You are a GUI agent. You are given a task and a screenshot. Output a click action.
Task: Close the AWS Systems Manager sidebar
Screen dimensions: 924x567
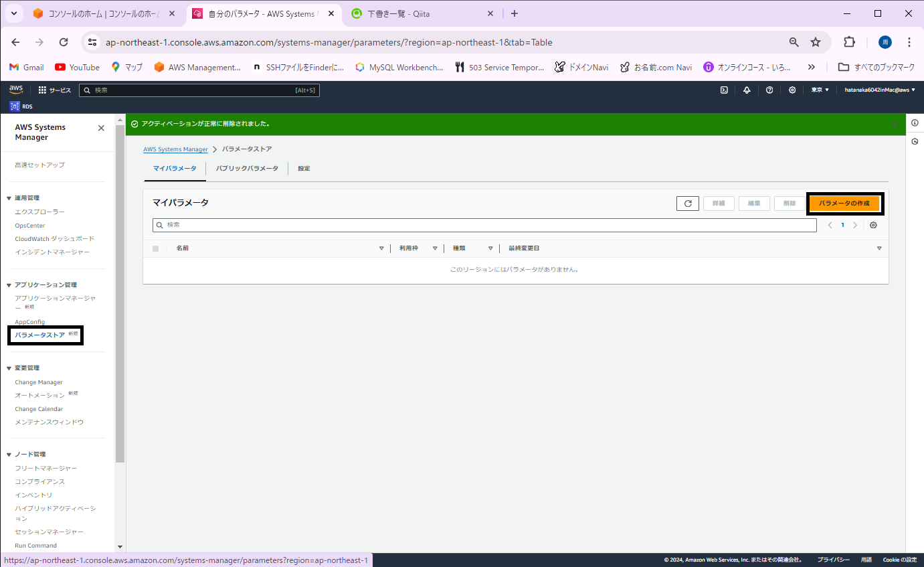click(101, 128)
